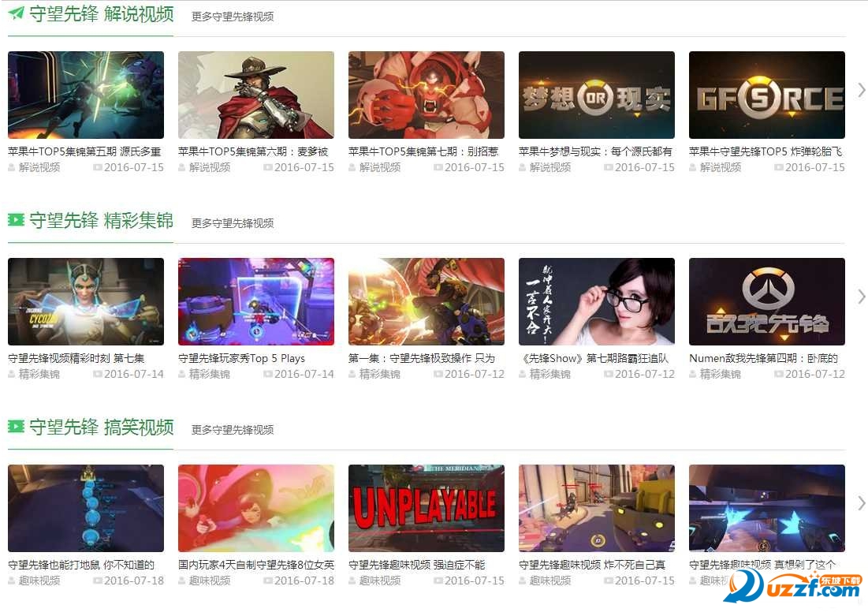Image resolution: width=868 pixels, height=616 pixels.
Task: Click title 苹果牛TOP5集锦第六期：麦爹被
Action: (253, 151)
